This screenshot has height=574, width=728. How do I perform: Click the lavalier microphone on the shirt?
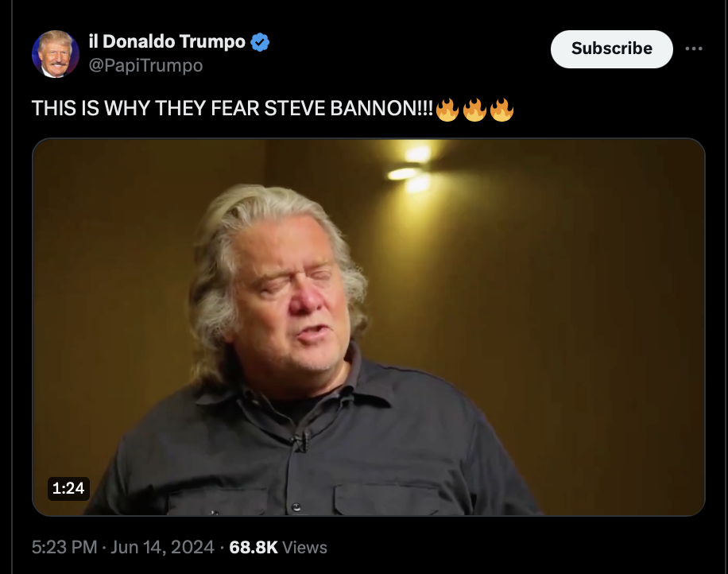pos(300,440)
